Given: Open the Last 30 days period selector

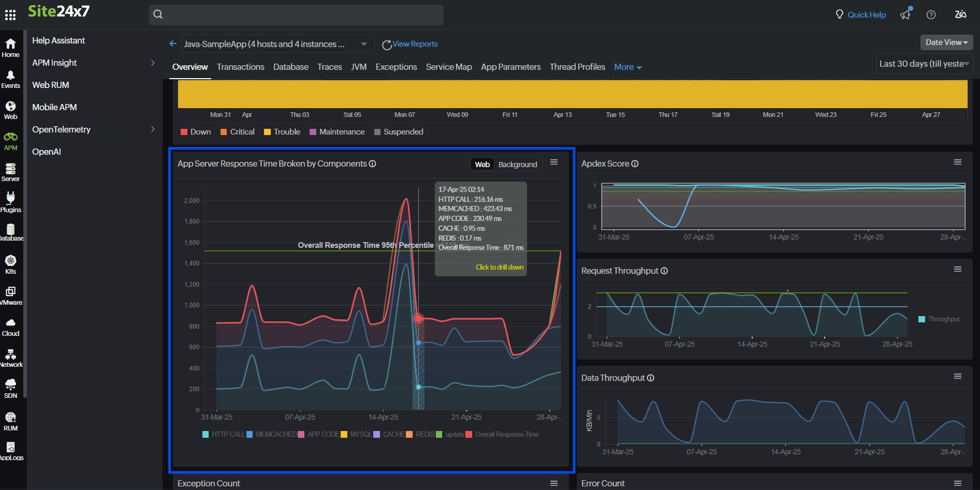Looking at the screenshot, I should pos(924,64).
